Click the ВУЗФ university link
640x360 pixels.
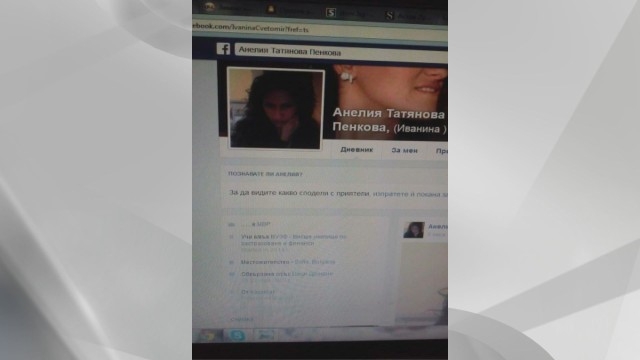(x=293, y=240)
